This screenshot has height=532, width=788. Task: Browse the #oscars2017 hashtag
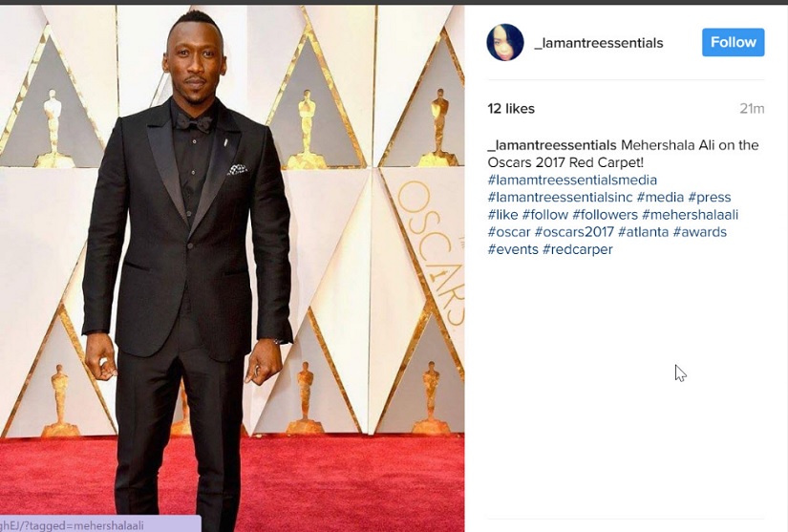pyautogui.click(x=574, y=232)
